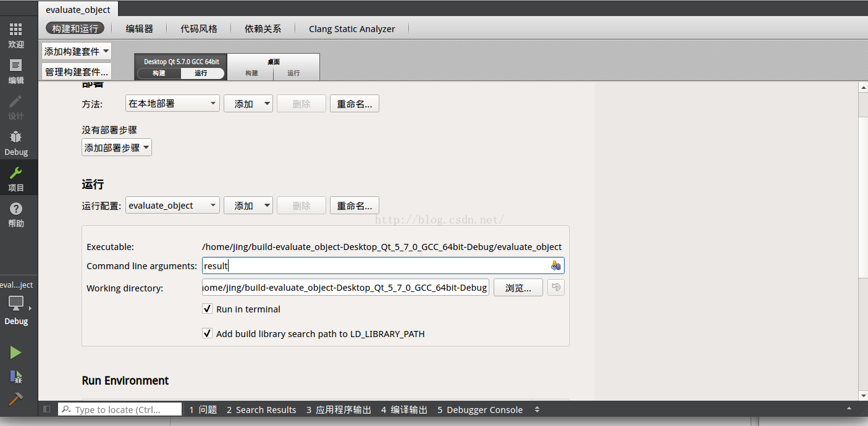Select the 桌面 kit 运行 settings
This screenshot has width=868, height=426.
294,73
